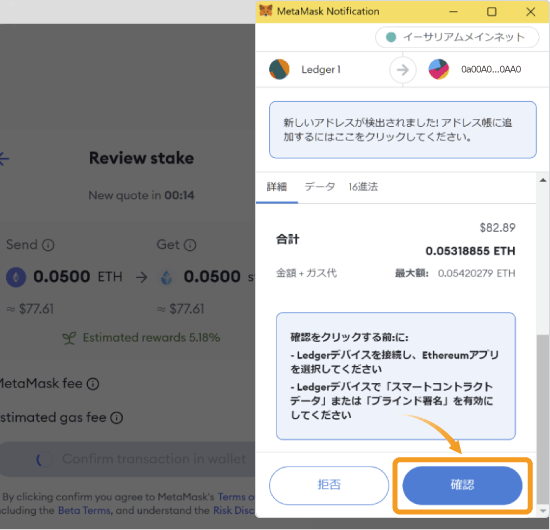This screenshot has width=550, height=530.
Task: Click the 拒否 reject button
Action: pyautogui.click(x=329, y=485)
